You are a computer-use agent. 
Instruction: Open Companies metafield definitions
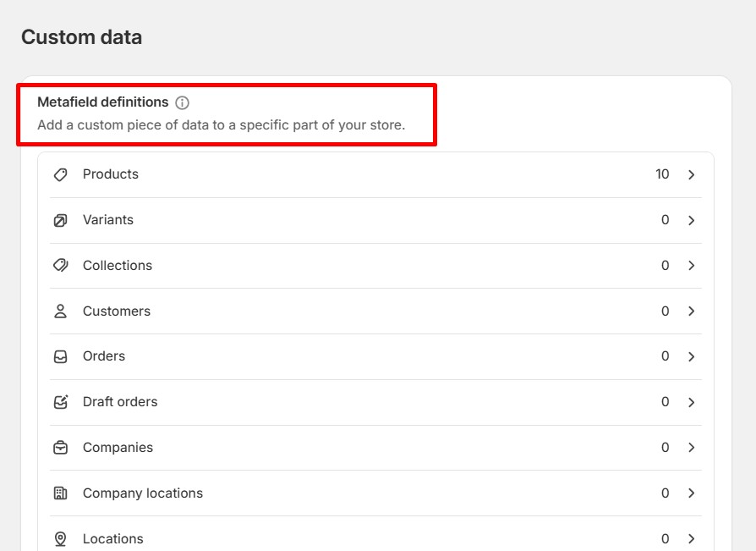click(375, 448)
